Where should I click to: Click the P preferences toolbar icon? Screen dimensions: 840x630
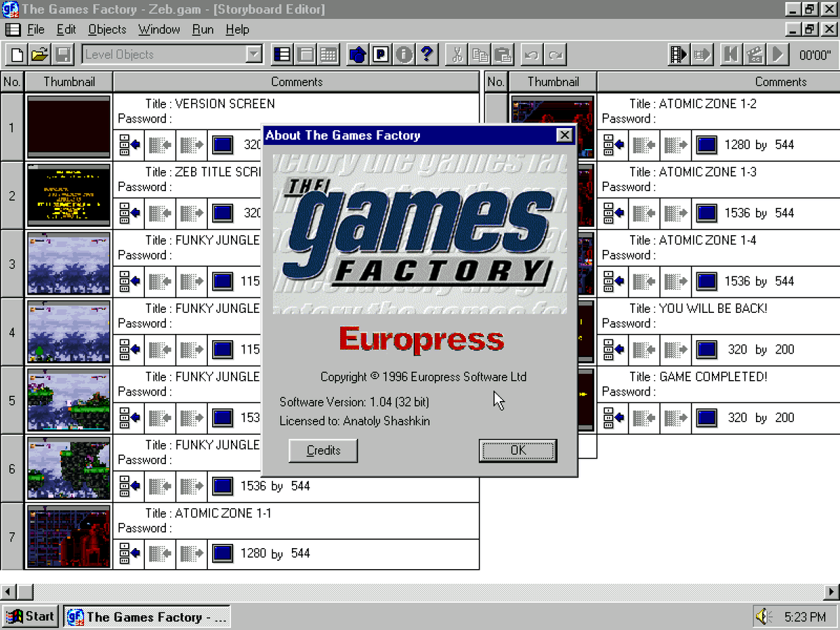[x=381, y=55]
